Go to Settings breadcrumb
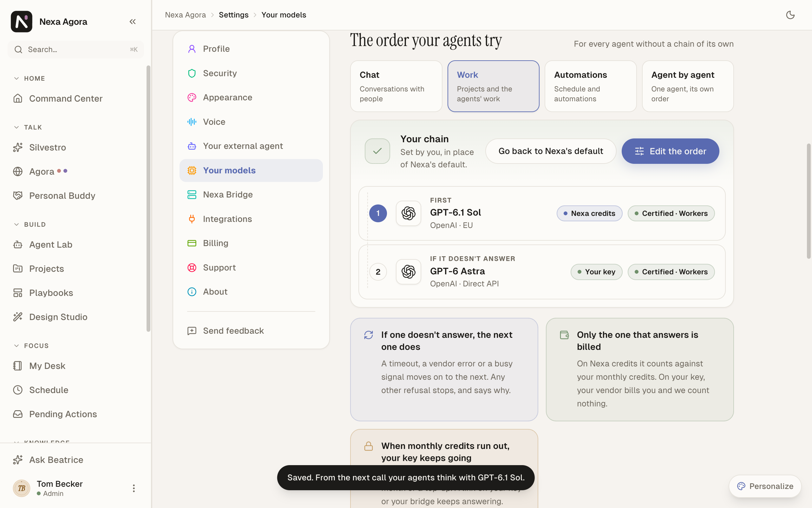The height and width of the screenshot is (508, 812). [x=233, y=15]
